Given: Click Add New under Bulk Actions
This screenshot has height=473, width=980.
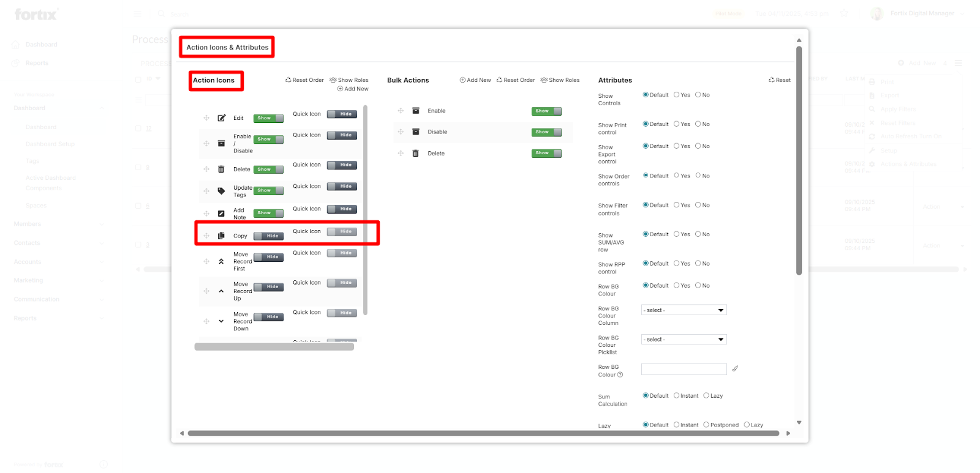Looking at the screenshot, I should coord(475,80).
